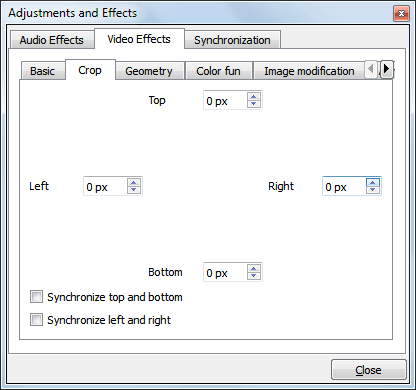Image resolution: width=416 pixels, height=390 pixels.
Task: Click the Close button
Action: [368, 370]
